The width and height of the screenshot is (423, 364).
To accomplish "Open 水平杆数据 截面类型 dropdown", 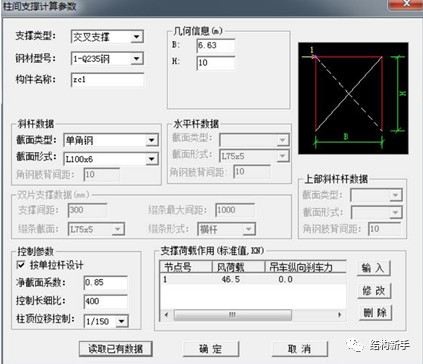I will pos(254,140).
